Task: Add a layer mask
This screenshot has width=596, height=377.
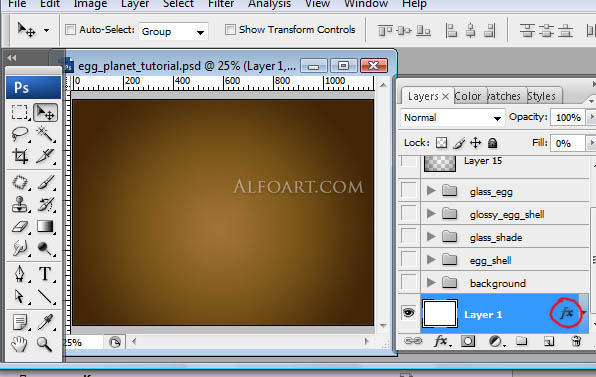Action: click(468, 341)
